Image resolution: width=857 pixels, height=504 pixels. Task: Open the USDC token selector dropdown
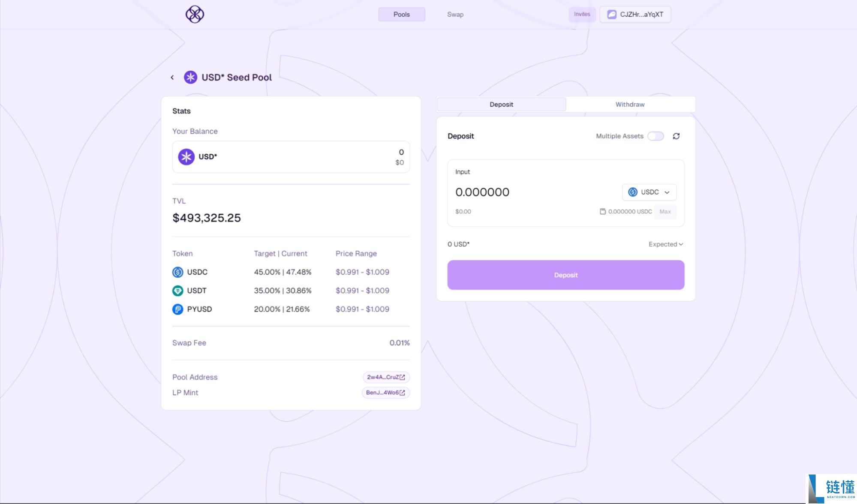[649, 192]
